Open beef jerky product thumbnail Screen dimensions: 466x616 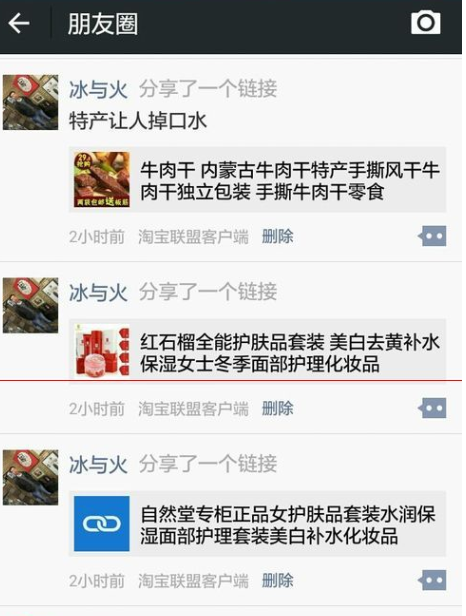pos(102,180)
